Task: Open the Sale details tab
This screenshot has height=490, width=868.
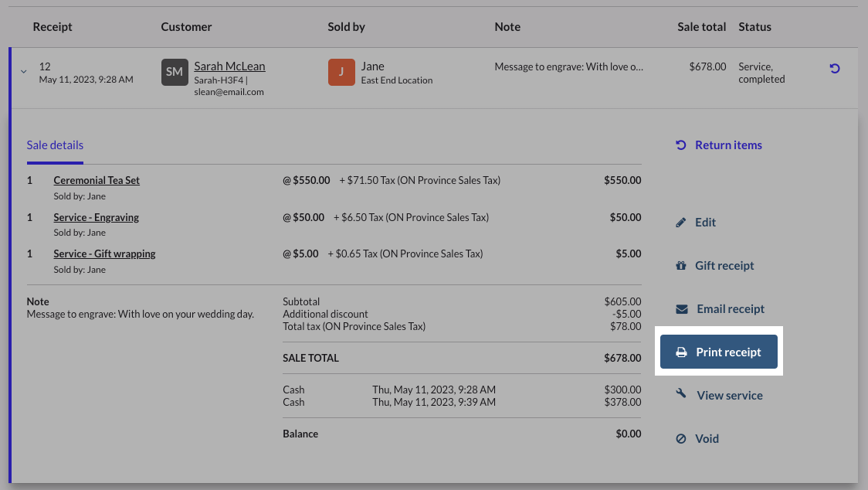Action: pos(55,145)
